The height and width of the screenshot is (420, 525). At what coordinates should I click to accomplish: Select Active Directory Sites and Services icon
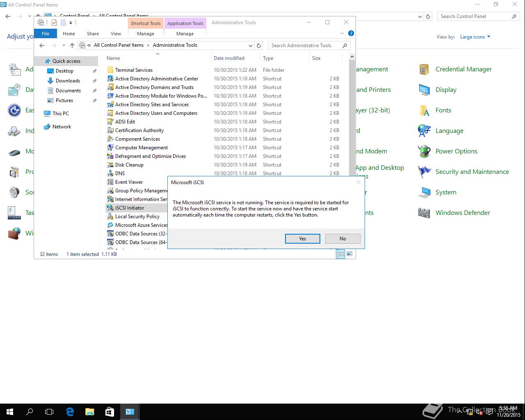(x=110, y=105)
